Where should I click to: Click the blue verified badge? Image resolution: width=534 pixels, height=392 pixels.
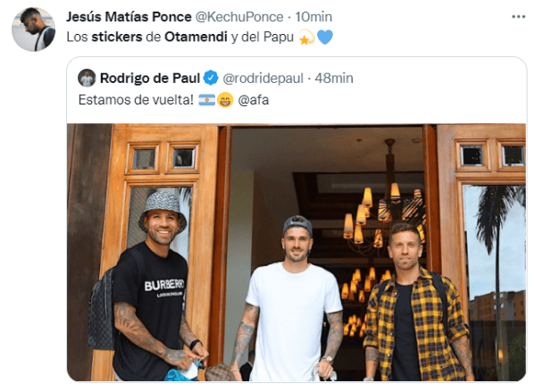click(x=211, y=78)
